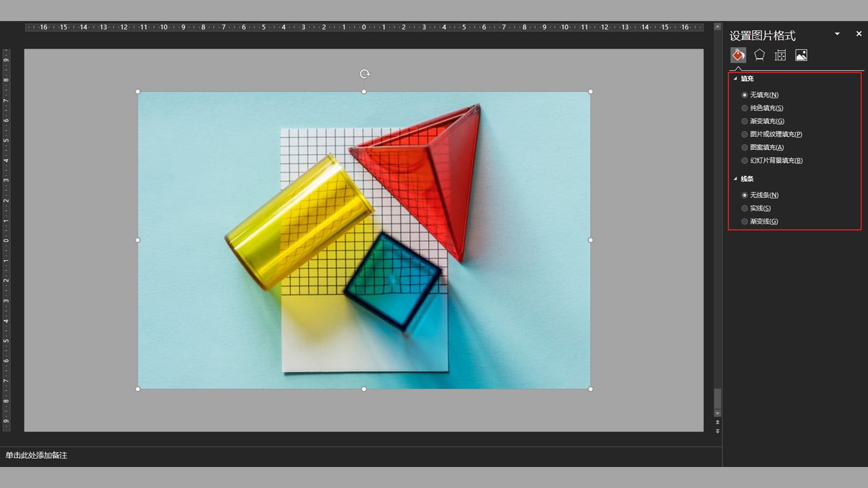Switch to the Picture tab icon
Viewport: 868px width, 488px height.
pos(801,56)
